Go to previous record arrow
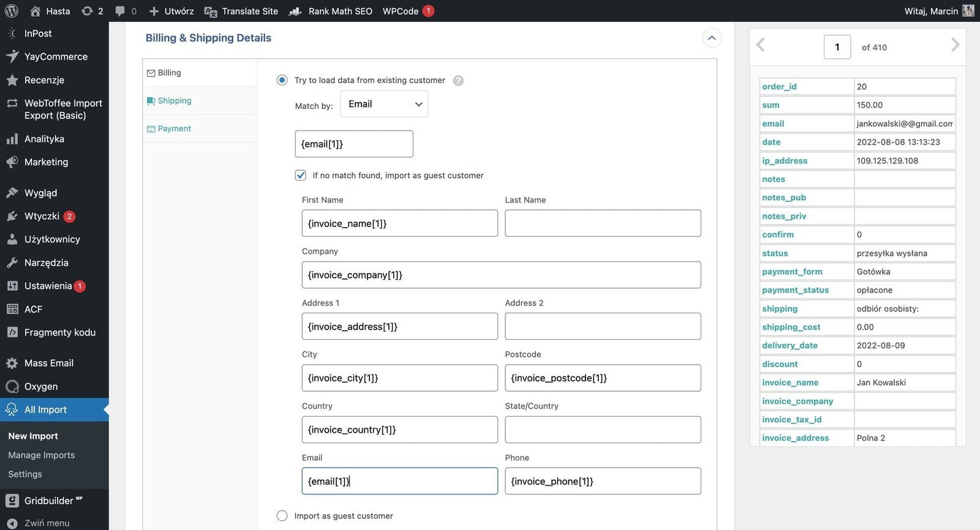The height and width of the screenshot is (530, 980). tap(761, 45)
